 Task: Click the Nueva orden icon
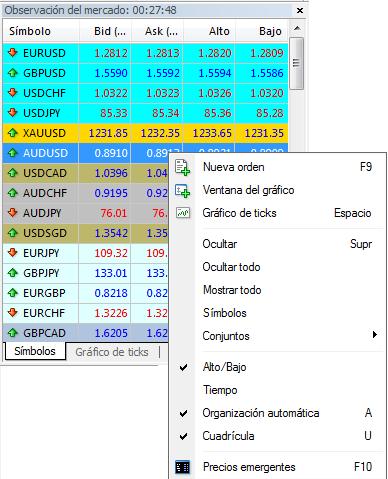[182, 167]
